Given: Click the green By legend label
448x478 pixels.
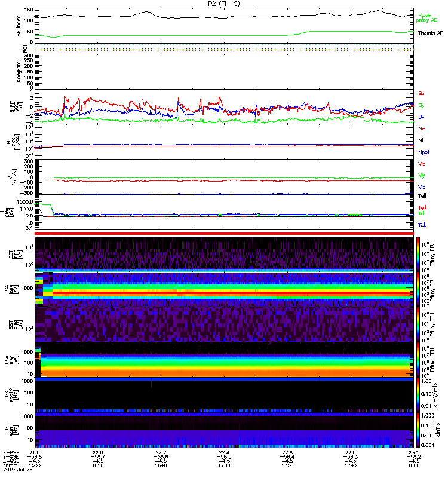Looking at the screenshot, I should [421, 105].
